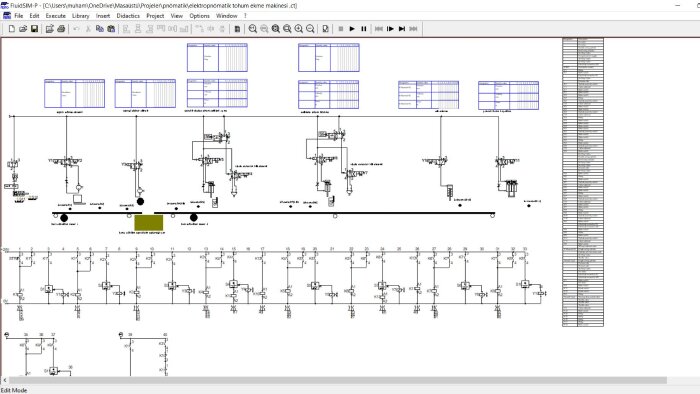This screenshot has height=394, width=700.
Task: Select the black roller left of the olive rectangle
Action: pyautogui.click(x=64, y=218)
